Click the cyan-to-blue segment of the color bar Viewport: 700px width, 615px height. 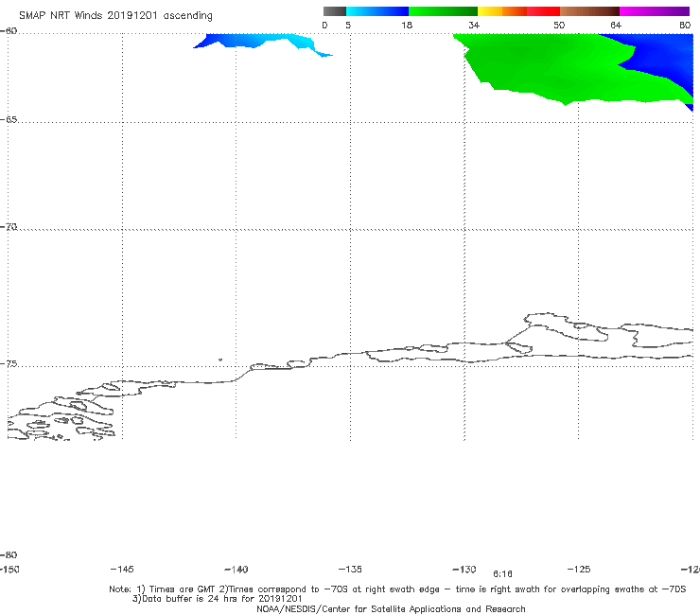click(377, 11)
